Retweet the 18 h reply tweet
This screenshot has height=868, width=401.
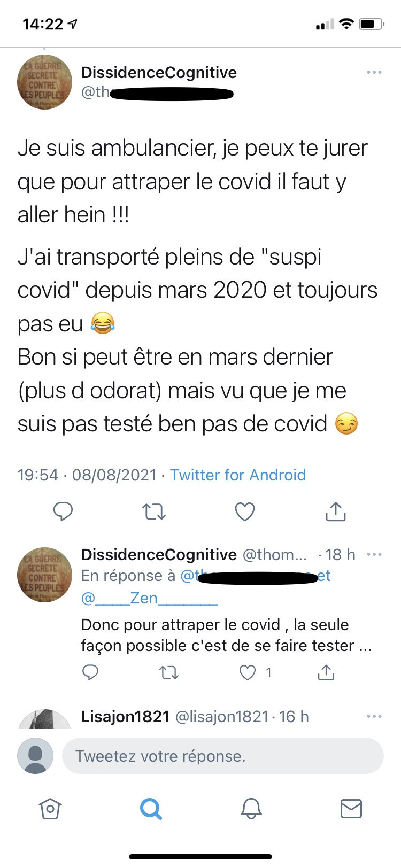click(169, 672)
